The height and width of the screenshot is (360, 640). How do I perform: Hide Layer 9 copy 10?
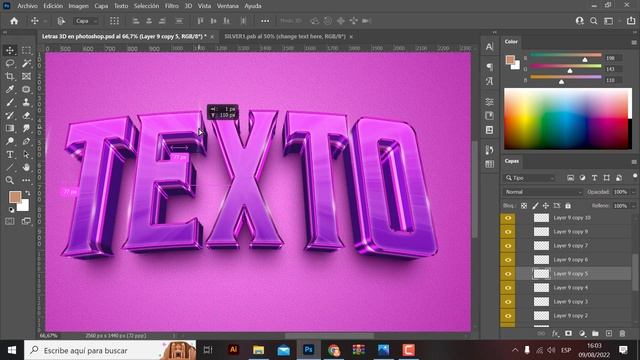(508, 218)
